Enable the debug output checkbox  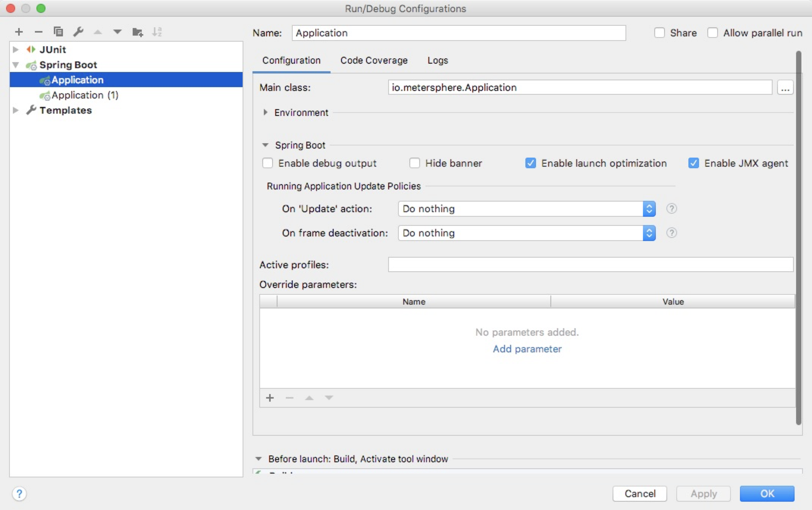pyautogui.click(x=268, y=163)
